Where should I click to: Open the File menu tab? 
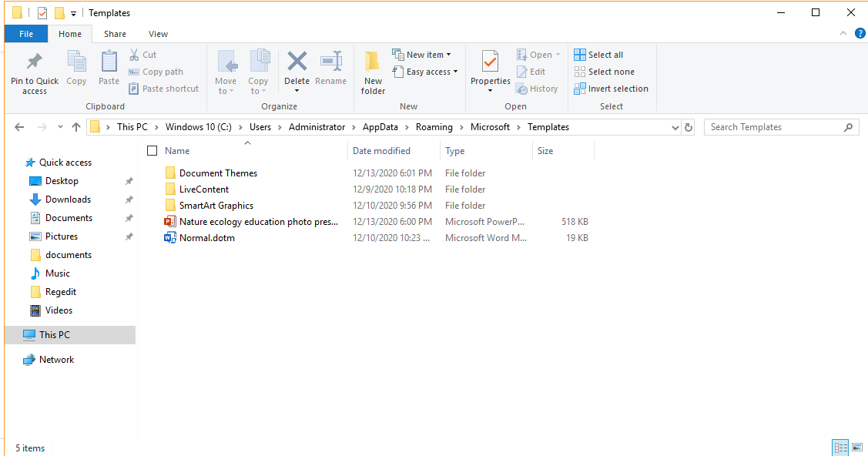26,34
